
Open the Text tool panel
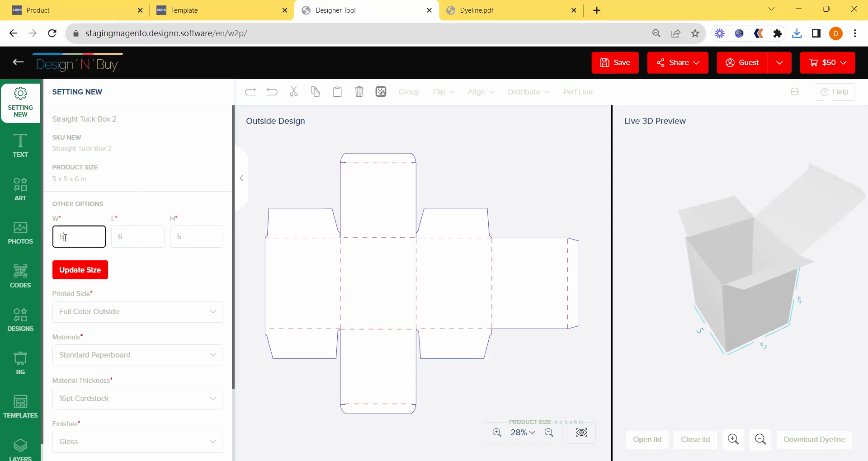20,146
